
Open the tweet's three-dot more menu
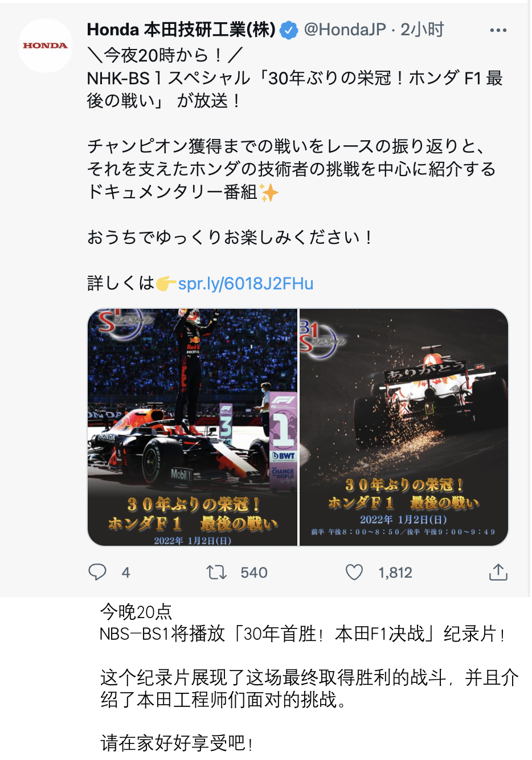tap(498, 30)
